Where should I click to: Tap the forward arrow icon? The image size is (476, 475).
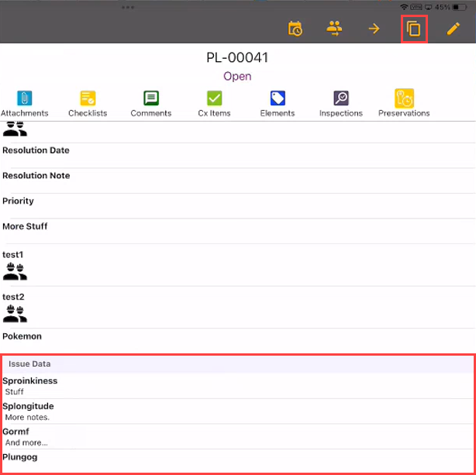pyautogui.click(x=374, y=29)
